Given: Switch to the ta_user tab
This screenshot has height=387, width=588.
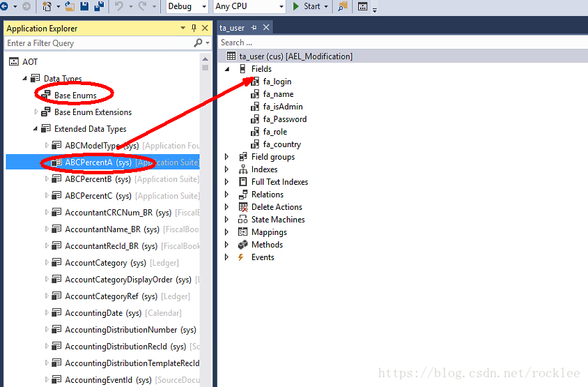Looking at the screenshot, I should 232,28.
